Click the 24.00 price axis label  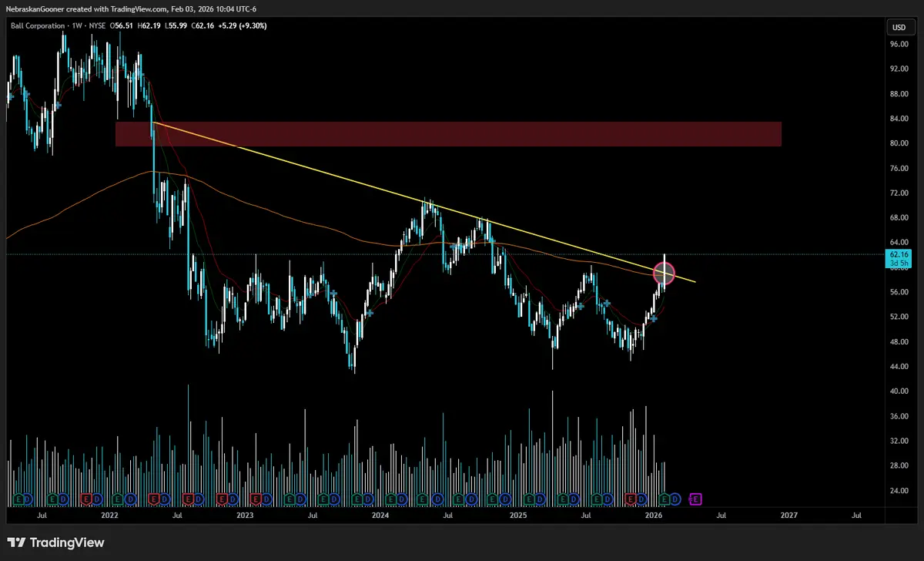click(x=899, y=490)
